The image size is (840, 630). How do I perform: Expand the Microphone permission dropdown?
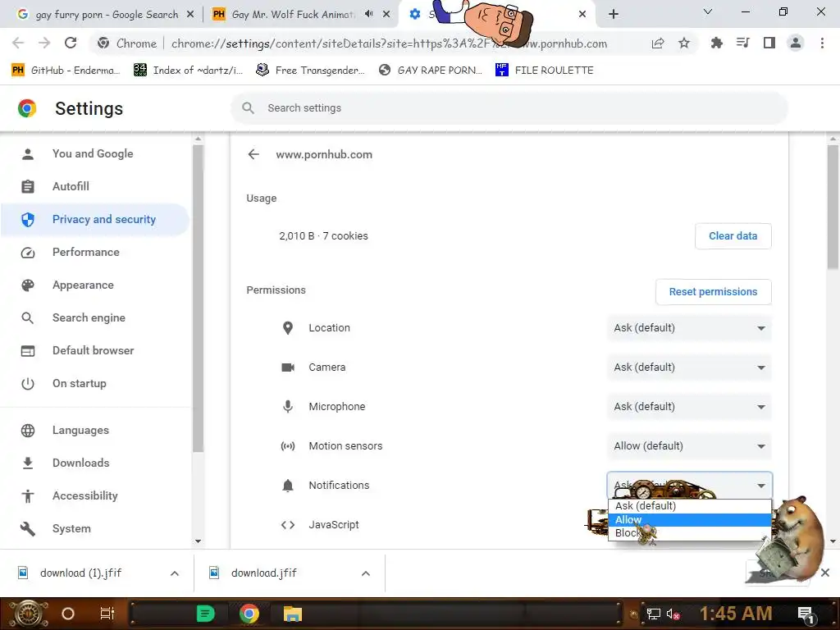click(689, 407)
